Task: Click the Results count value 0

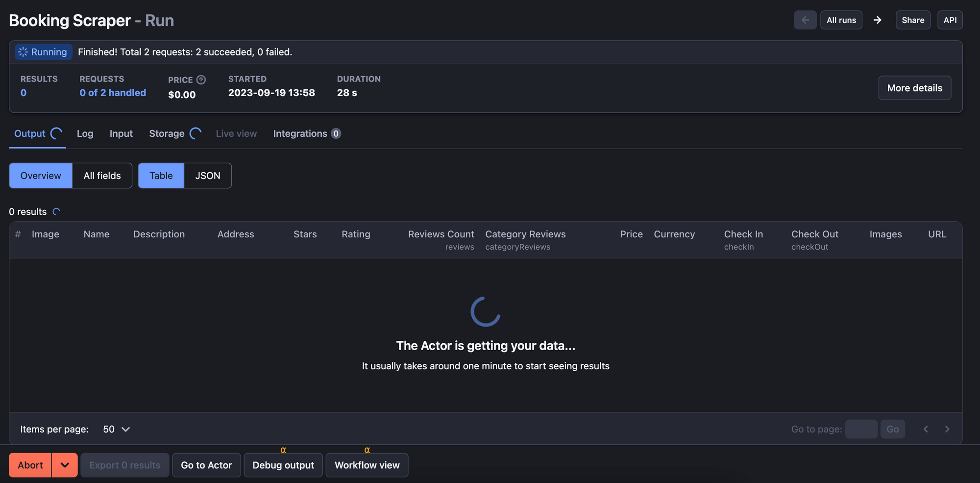Action: point(24,93)
